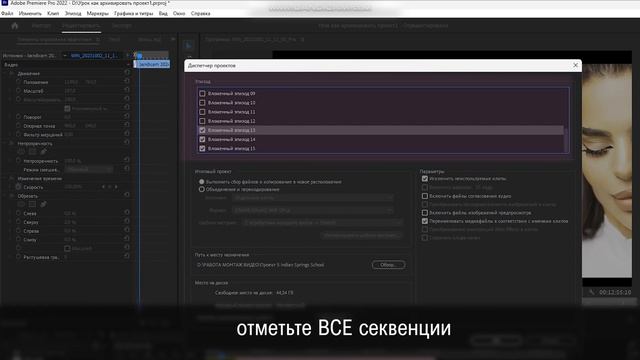The width and height of the screenshot is (640, 360).
Task: Reset the Слева crop value
Action: pos(127,213)
